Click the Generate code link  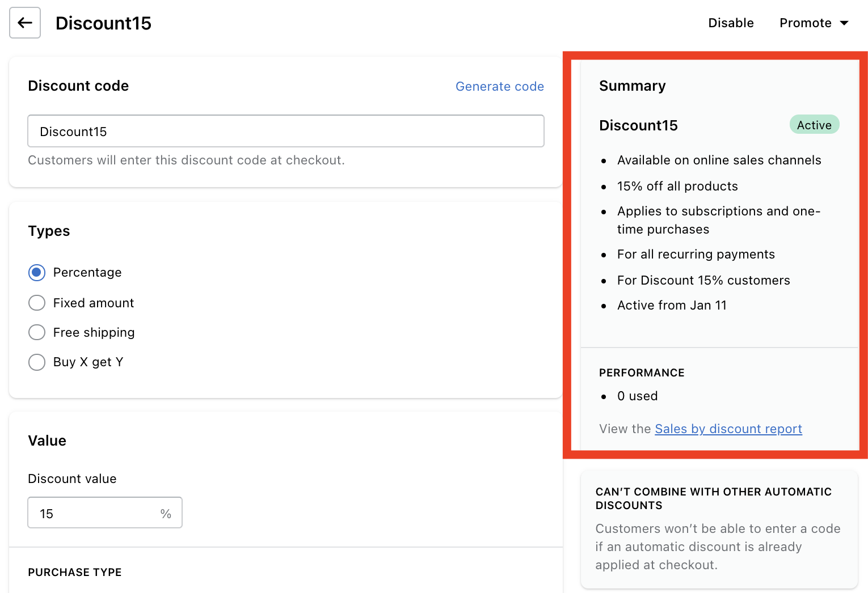pyautogui.click(x=499, y=86)
